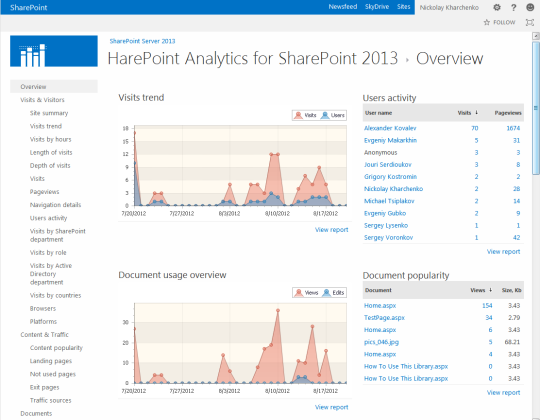Sort by Document column header

pos(378,290)
